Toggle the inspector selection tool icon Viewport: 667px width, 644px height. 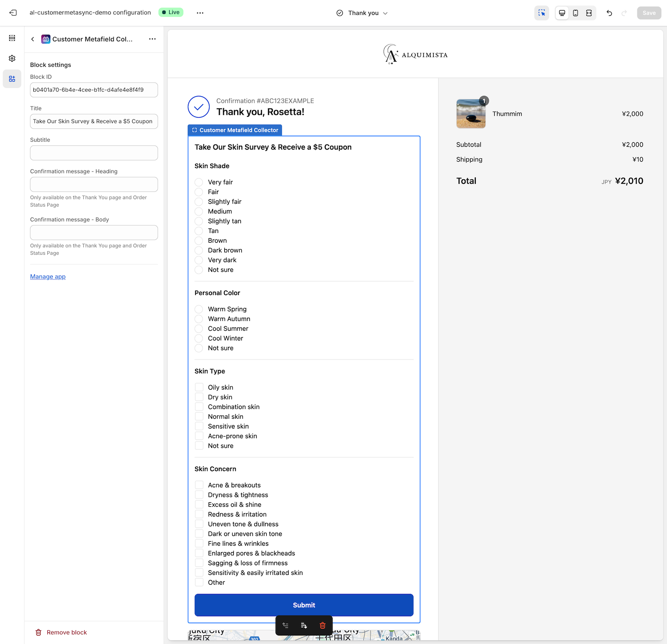pyautogui.click(x=541, y=13)
